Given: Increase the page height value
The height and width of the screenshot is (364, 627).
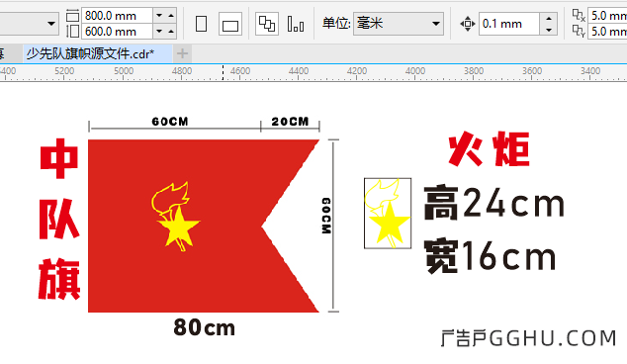Looking at the screenshot, I should [x=171, y=31].
